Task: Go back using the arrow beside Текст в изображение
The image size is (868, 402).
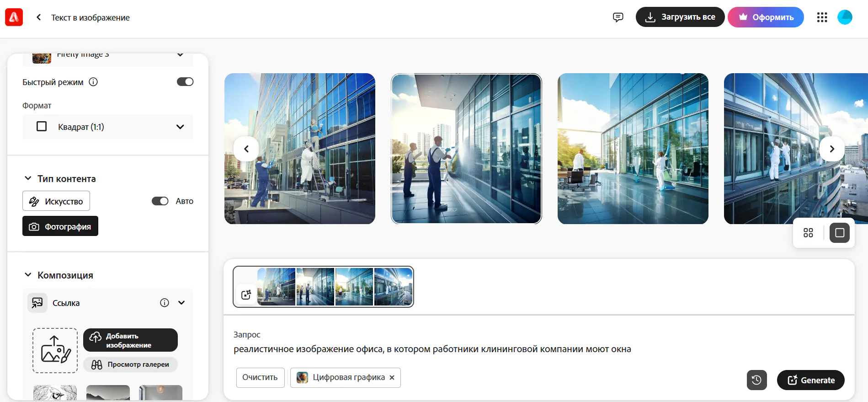Action: tap(39, 17)
